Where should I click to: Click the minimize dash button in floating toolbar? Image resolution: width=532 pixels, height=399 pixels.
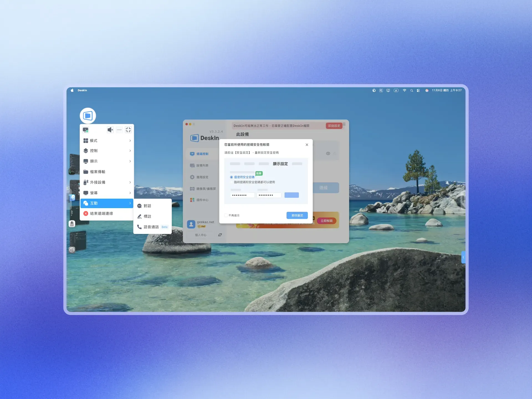pos(119,130)
